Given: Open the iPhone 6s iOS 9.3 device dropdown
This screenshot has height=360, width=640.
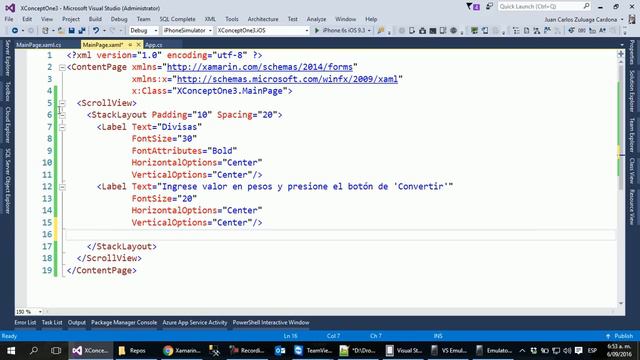Looking at the screenshot, I should (369, 31).
